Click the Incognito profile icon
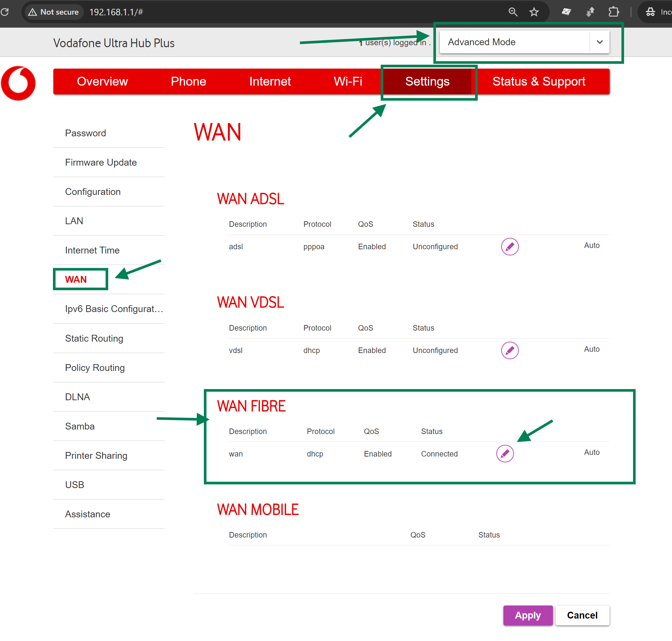This screenshot has height=641, width=672. coord(650,12)
